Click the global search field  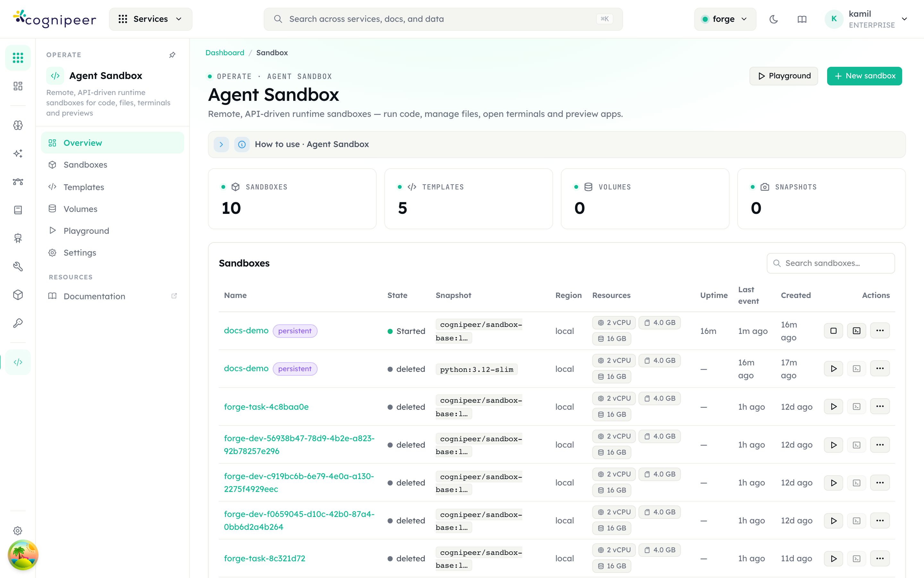pyautogui.click(x=443, y=19)
